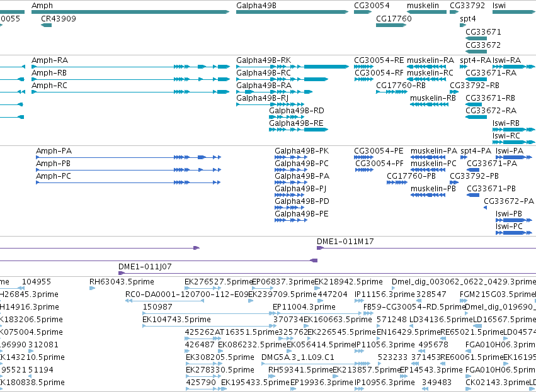Open the CG17760-RB transcript label
Screen dimensions: 536x392
(x=401, y=86)
